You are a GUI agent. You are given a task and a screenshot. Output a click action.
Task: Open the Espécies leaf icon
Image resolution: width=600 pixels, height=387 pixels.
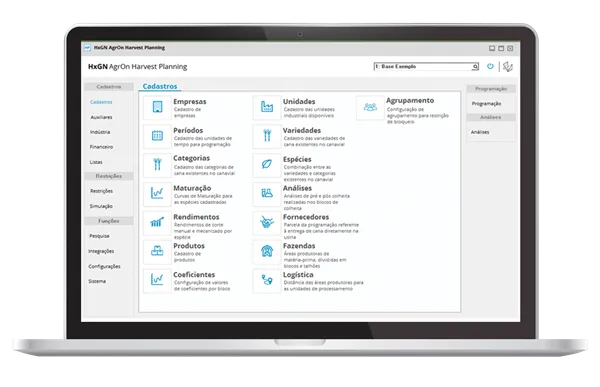(x=267, y=165)
